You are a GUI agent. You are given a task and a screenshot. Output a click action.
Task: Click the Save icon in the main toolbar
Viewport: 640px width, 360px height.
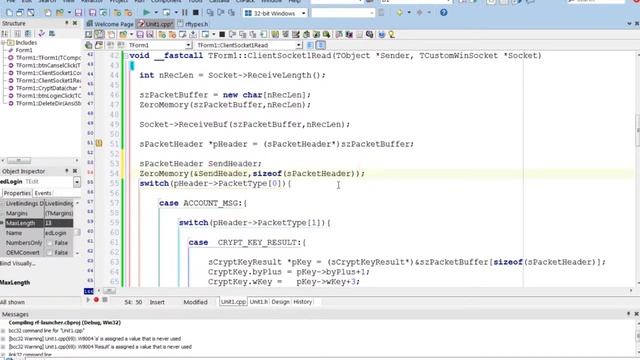coord(78,13)
